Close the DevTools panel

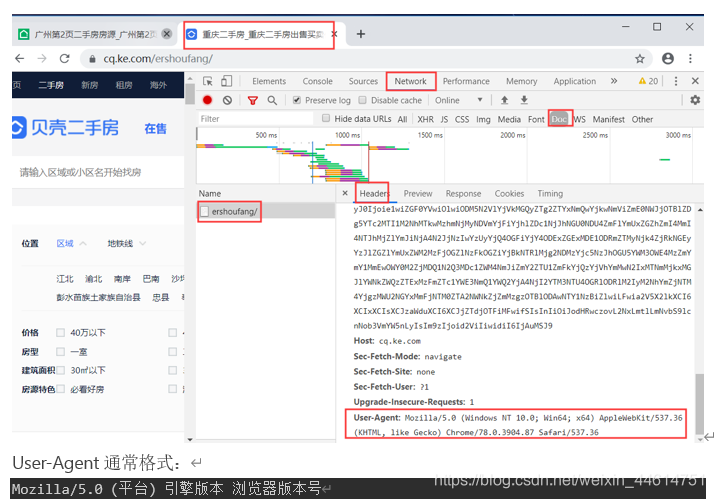695,81
